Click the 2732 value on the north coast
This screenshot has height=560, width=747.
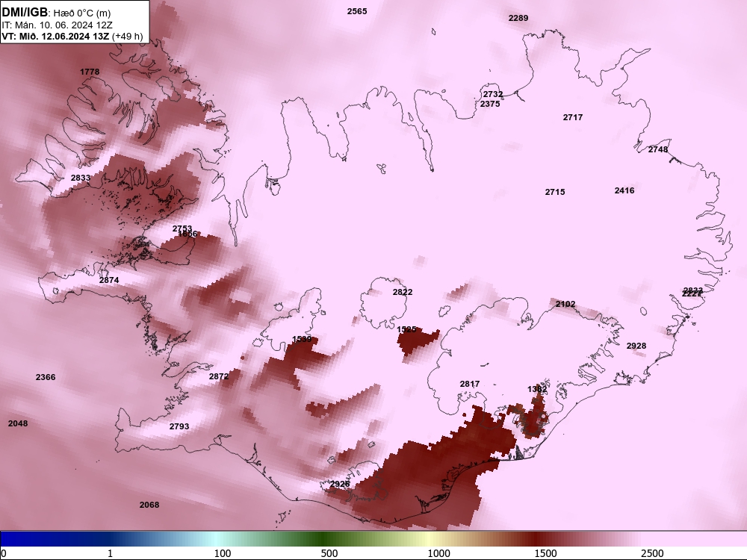tap(493, 94)
